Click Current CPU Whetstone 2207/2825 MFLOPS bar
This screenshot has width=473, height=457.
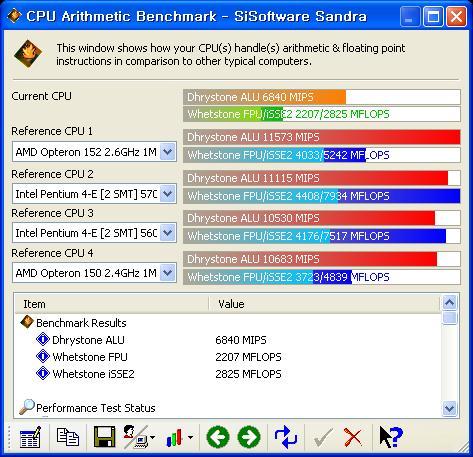tap(322, 114)
